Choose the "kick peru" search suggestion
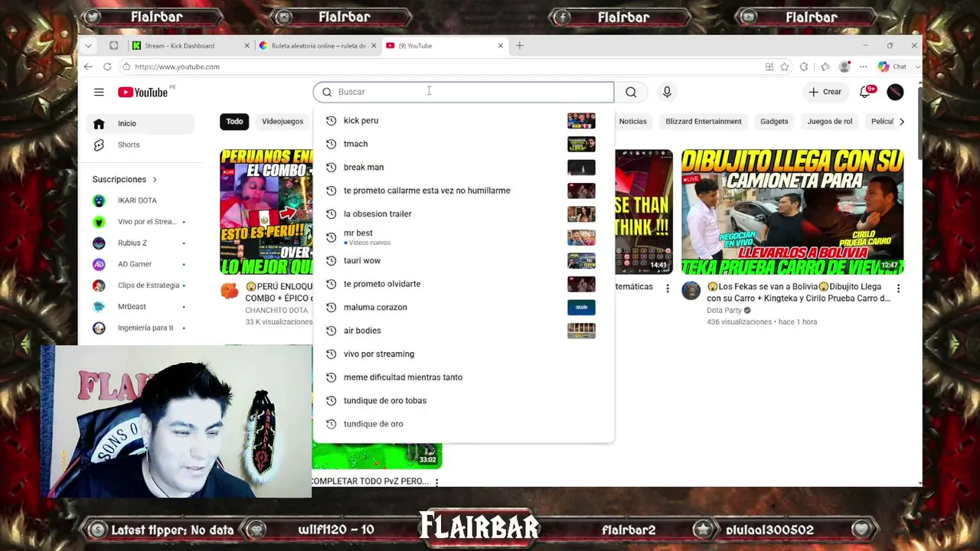The height and width of the screenshot is (551, 980). click(x=463, y=121)
